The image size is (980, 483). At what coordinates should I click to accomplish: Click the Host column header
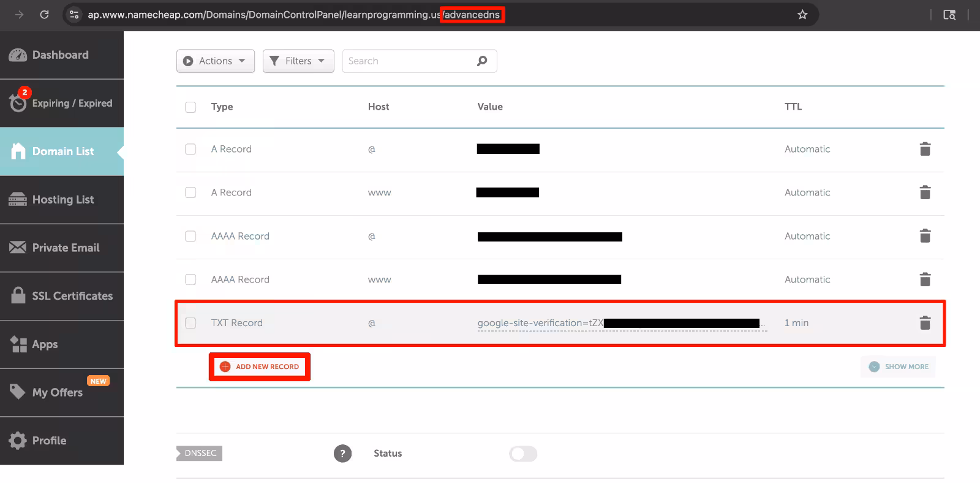379,107
